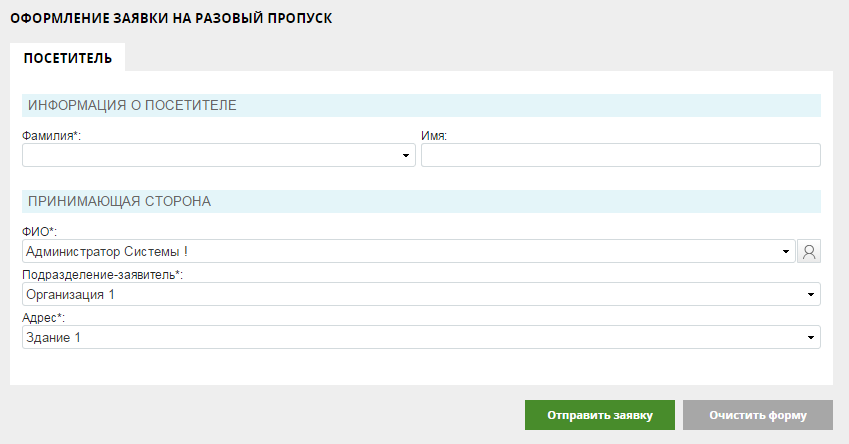849x444 pixels.
Task: Open the Подразделение-заявитель dropdown arrow
Action: pyautogui.click(x=811, y=294)
